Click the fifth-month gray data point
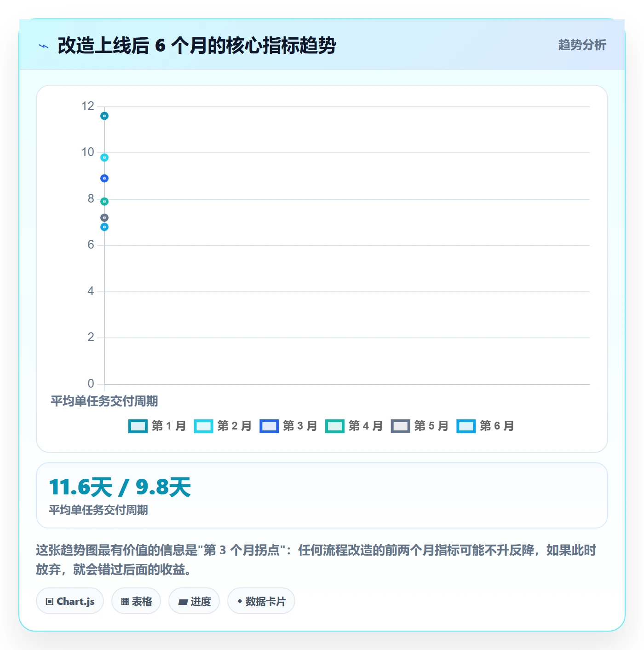The width and height of the screenshot is (644, 650). [104, 218]
